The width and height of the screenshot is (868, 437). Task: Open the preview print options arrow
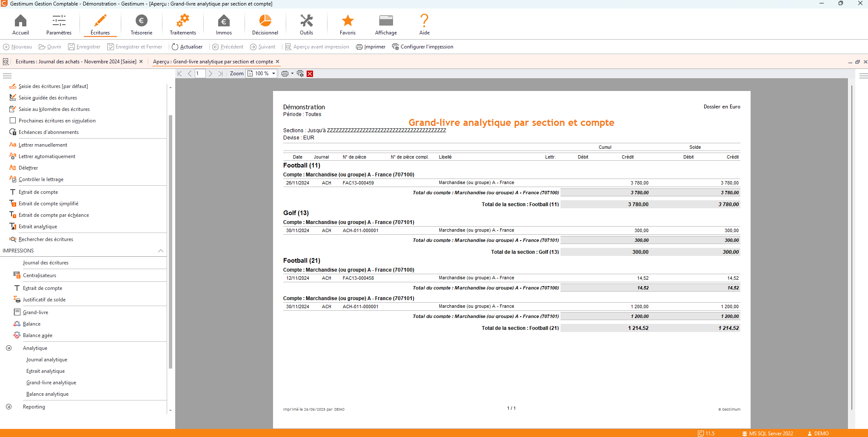[292, 74]
